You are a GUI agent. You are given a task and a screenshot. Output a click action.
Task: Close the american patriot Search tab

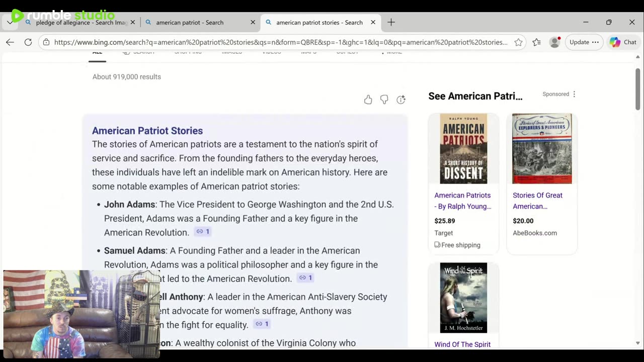pos(253,22)
